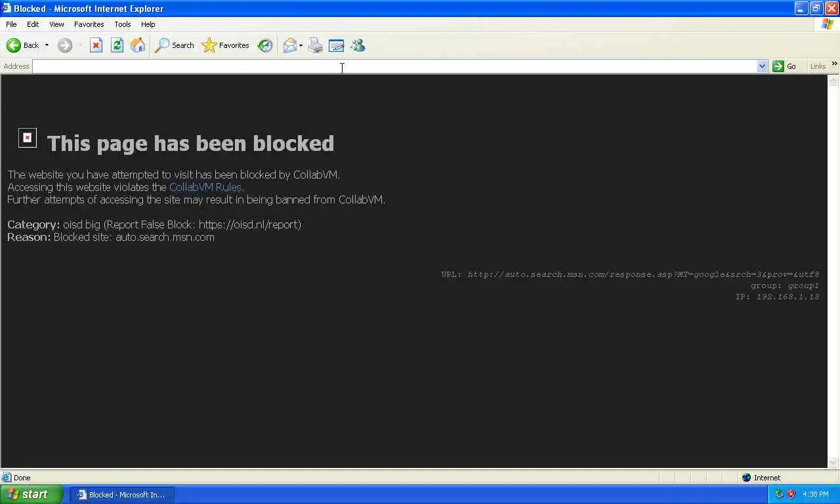Click the green system tray icon
Image resolution: width=840 pixels, height=504 pixels.
click(x=779, y=494)
